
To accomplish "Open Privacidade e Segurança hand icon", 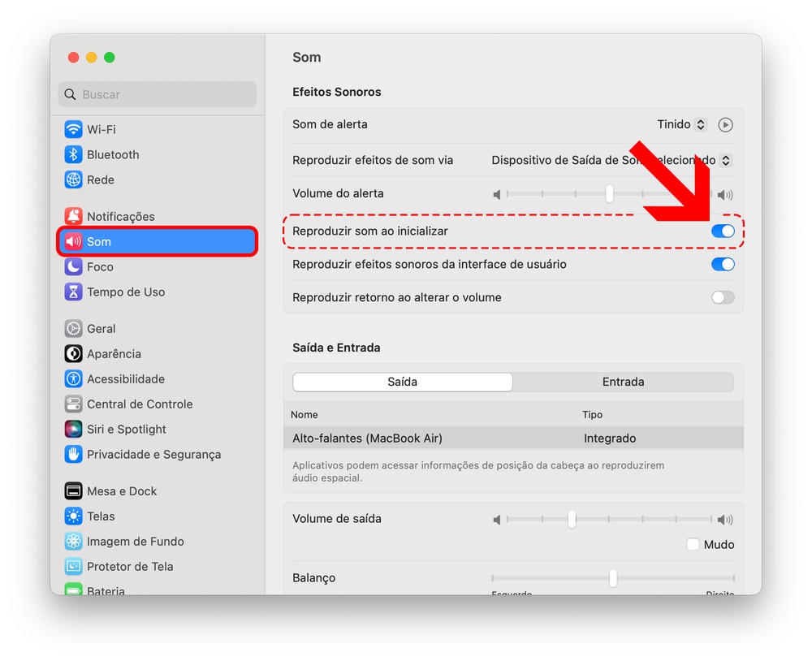I will pos(73,454).
